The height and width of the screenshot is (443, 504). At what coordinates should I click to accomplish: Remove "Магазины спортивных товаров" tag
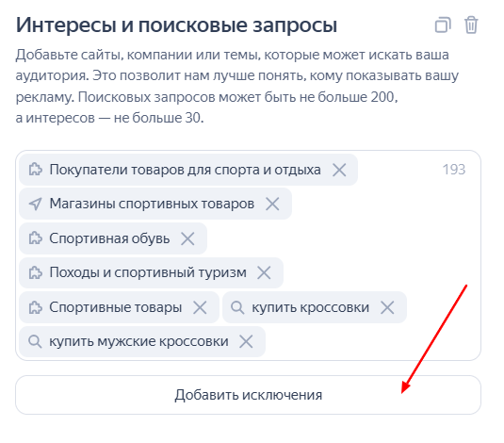click(272, 204)
